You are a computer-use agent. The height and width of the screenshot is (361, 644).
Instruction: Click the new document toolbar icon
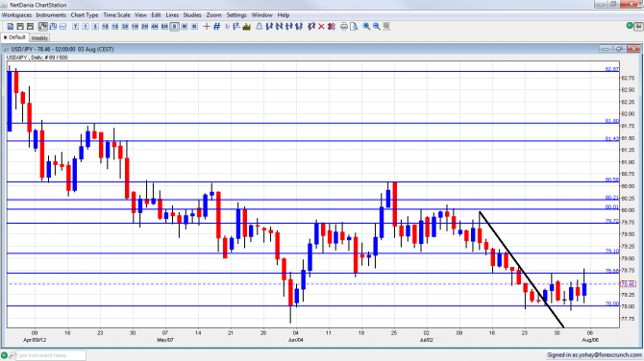11,27
